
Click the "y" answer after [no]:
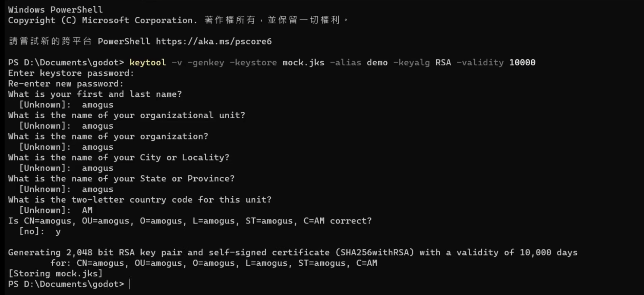[58, 232]
